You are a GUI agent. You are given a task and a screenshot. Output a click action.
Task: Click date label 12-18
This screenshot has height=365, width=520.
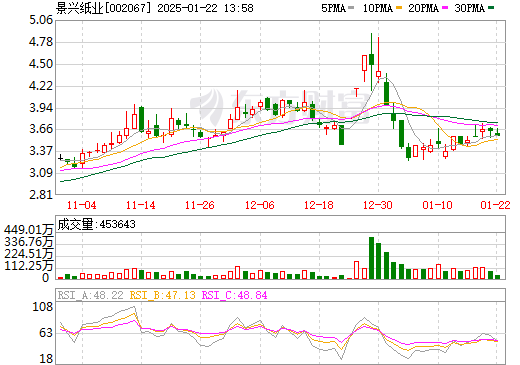(x=319, y=205)
